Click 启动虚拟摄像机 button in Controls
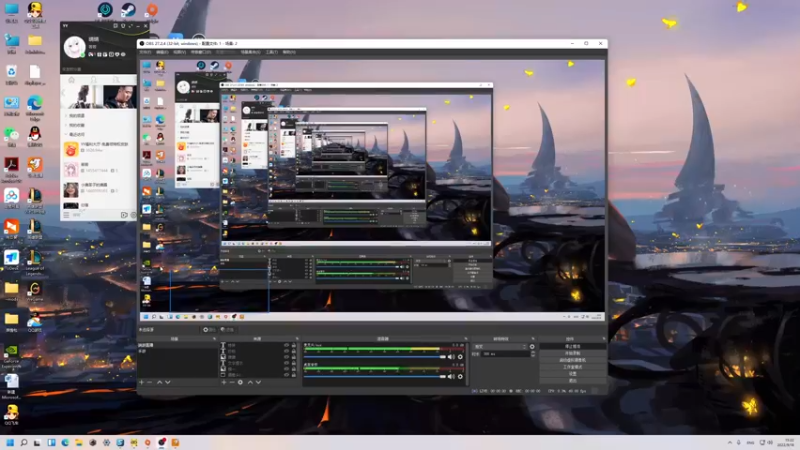Viewport: 800px width, 450px height. [x=572, y=360]
